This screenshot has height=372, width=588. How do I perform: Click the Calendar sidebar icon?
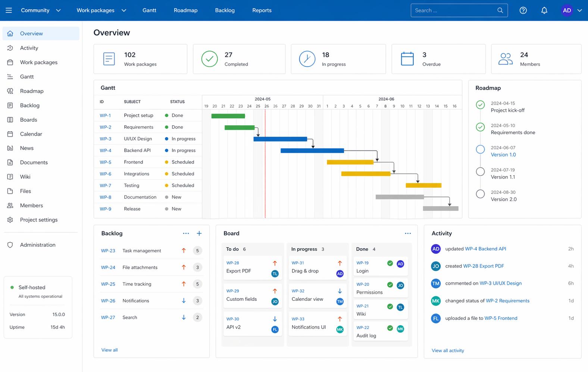10,134
